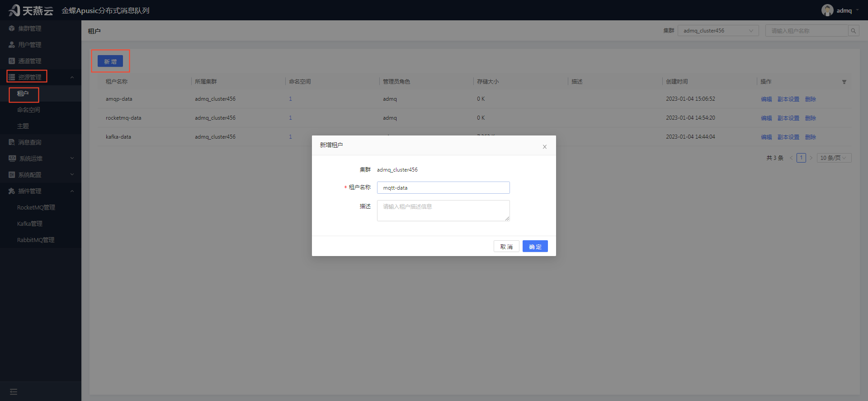Click 编辑 for kafka-data row
The image size is (868, 401).
point(766,137)
